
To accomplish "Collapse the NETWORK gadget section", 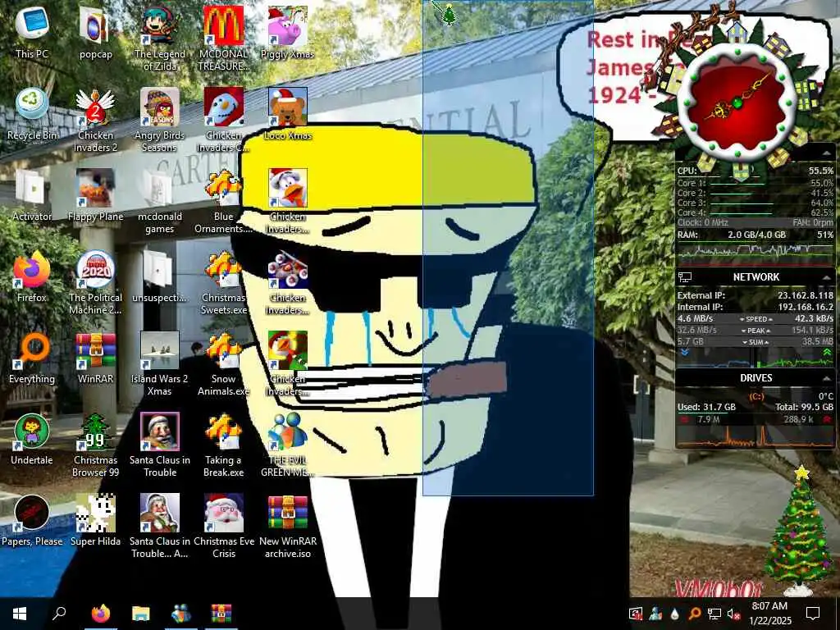I will (827, 277).
